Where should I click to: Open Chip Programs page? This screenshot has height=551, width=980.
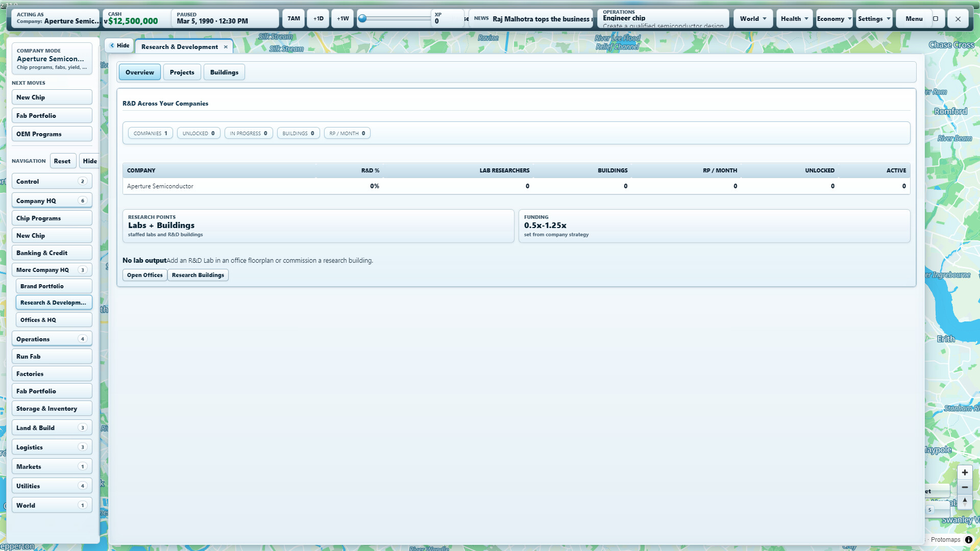coord(52,218)
